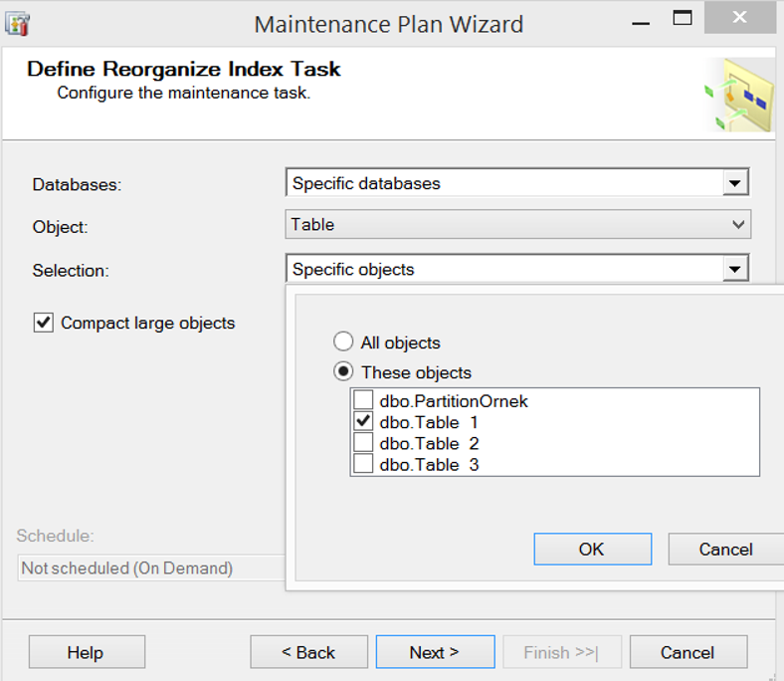Expand the Object type Table dropdown

(738, 225)
